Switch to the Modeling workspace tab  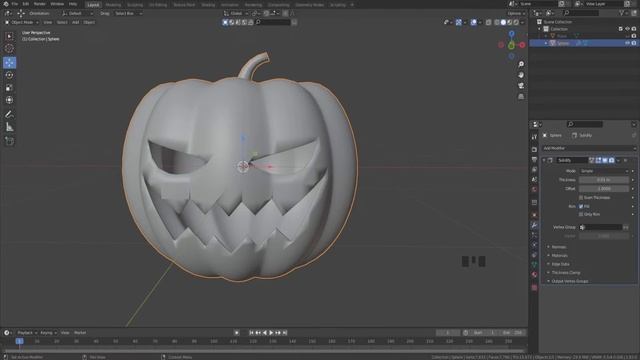[113, 5]
